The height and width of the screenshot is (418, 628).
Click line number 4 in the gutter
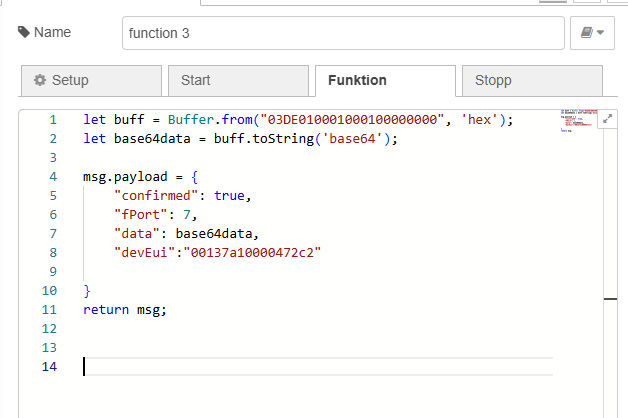(52, 177)
